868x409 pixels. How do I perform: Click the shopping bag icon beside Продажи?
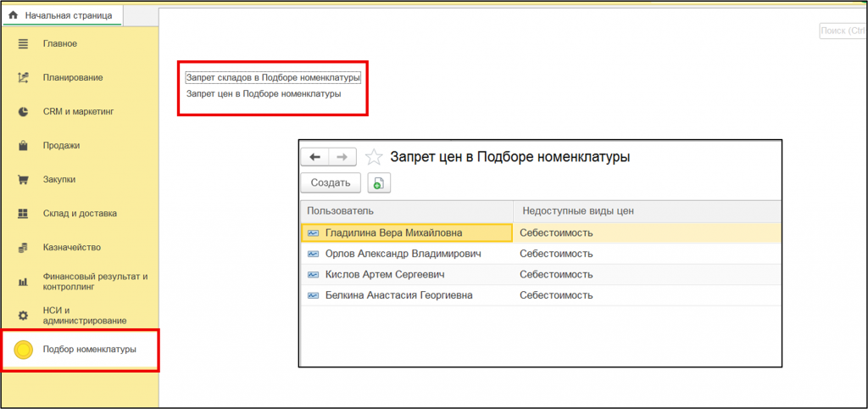[23, 146]
